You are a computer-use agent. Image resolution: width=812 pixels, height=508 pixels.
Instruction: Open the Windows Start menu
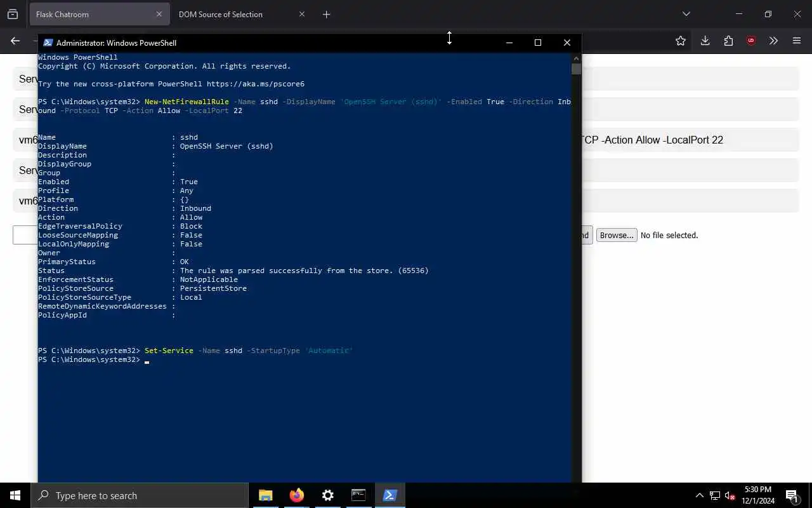tap(15, 495)
